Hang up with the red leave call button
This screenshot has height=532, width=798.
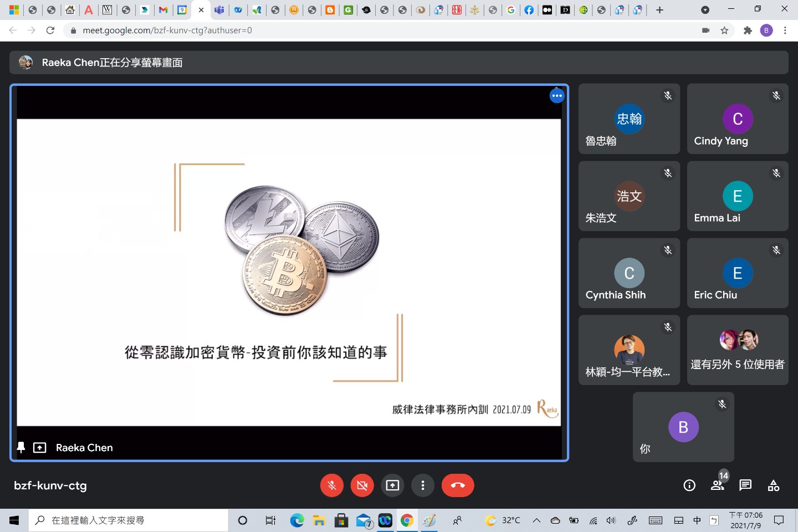pos(458,485)
